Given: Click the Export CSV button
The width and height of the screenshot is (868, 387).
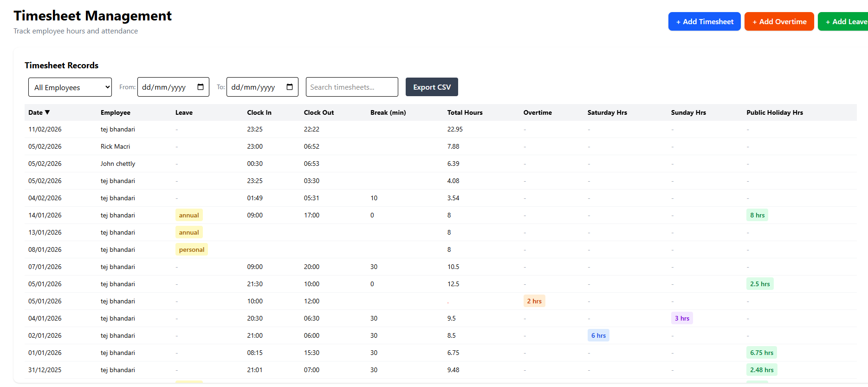Looking at the screenshot, I should click(432, 87).
